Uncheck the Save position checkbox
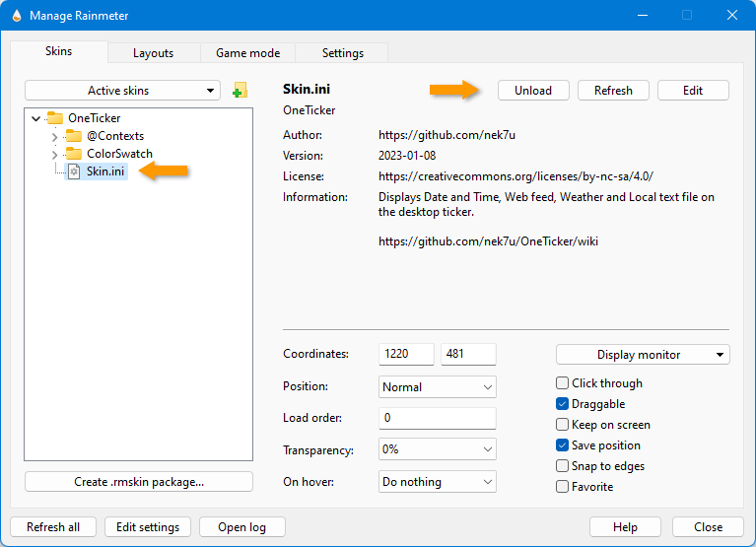Screen dimensions: 756x547 click(x=562, y=445)
